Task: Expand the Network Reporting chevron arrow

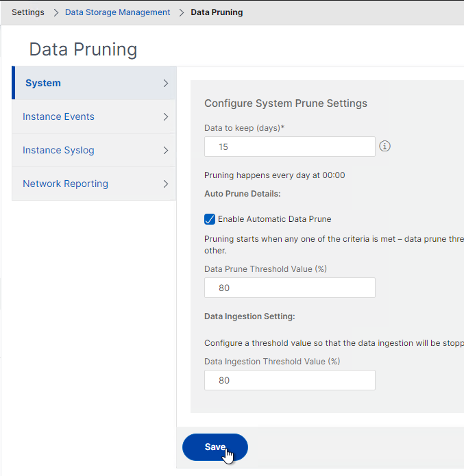Action: pyautogui.click(x=166, y=184)
